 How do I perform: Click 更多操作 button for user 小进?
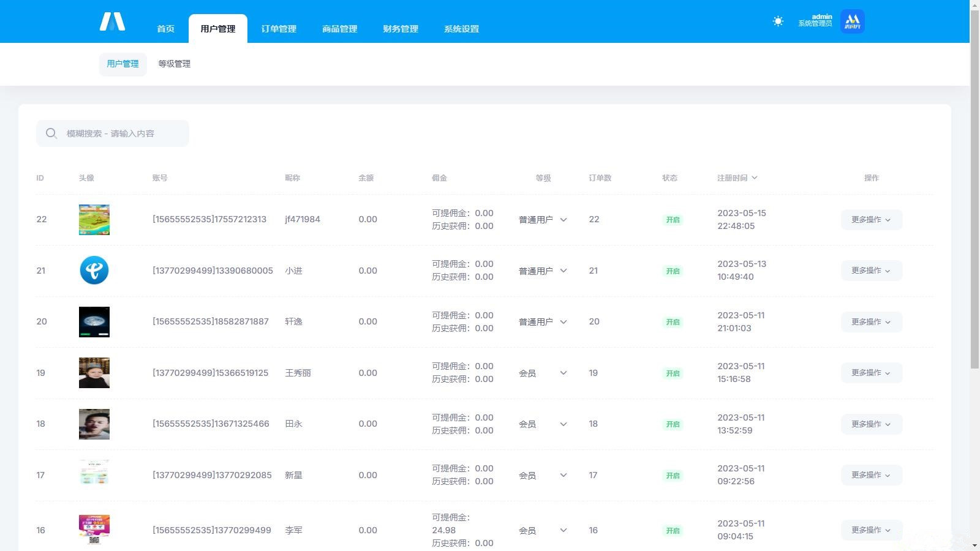click(871, 271)
